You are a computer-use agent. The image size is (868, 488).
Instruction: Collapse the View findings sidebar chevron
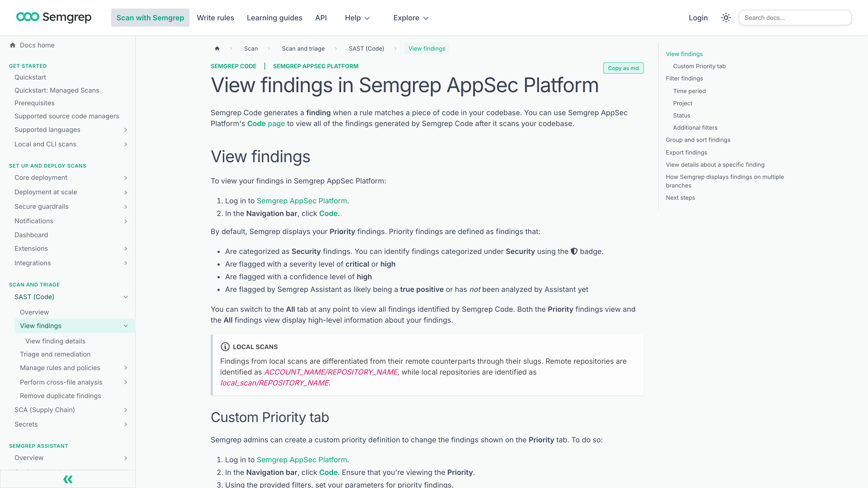(x=126, y=326)
